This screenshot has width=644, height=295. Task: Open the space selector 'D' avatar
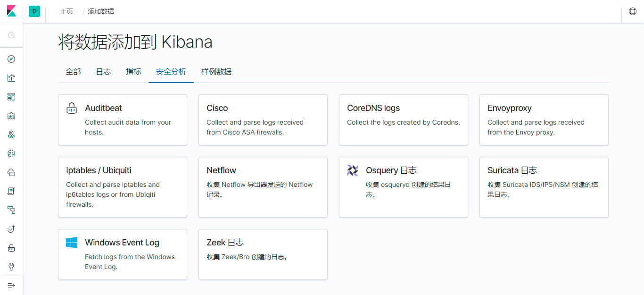click(x=34, y=11)
